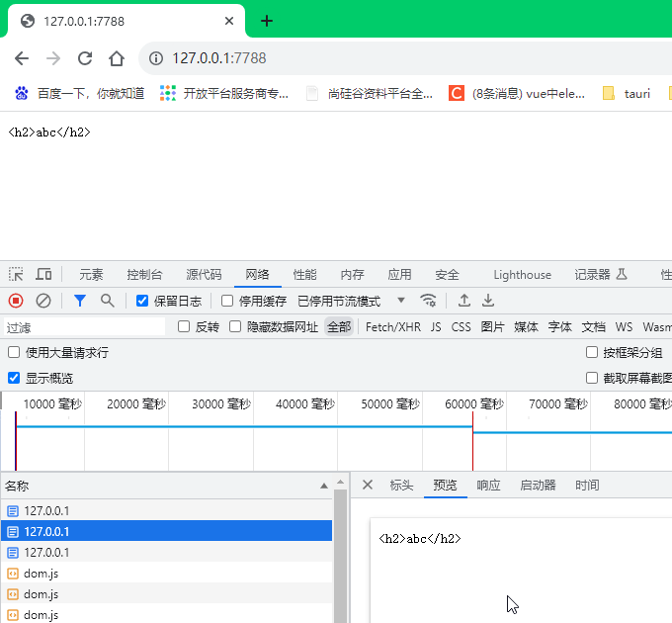
Task: Stop recording the network log
Action: point(16,301)
